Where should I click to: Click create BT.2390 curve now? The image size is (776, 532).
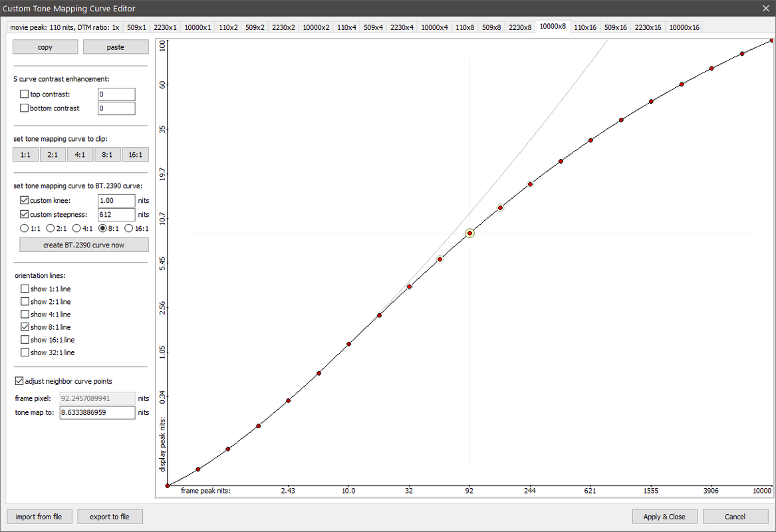click(84, 245)
